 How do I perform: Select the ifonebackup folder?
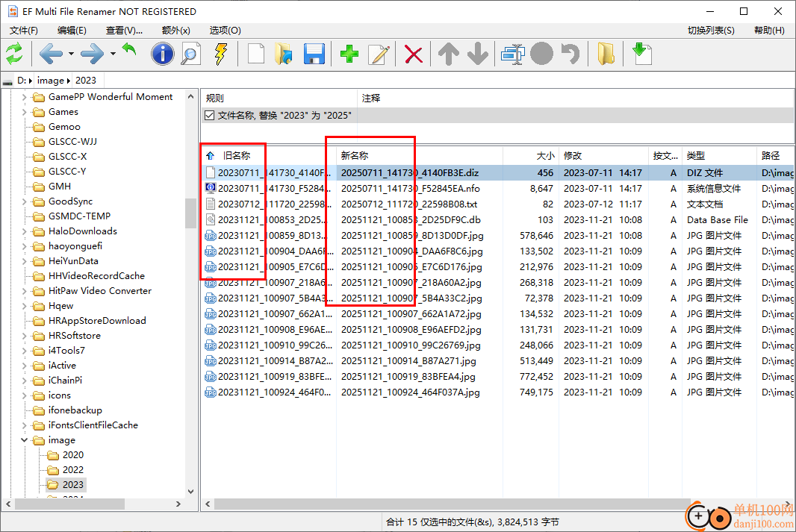tap(75, 410)
